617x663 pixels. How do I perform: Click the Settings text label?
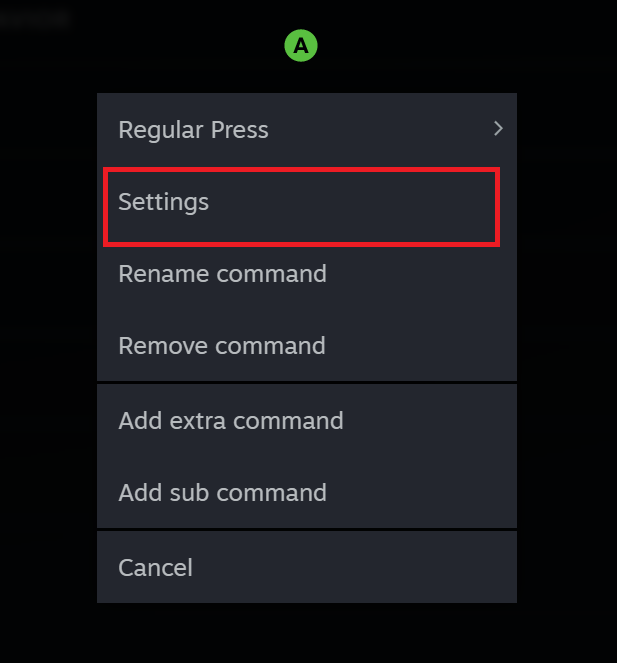(163, 202)
